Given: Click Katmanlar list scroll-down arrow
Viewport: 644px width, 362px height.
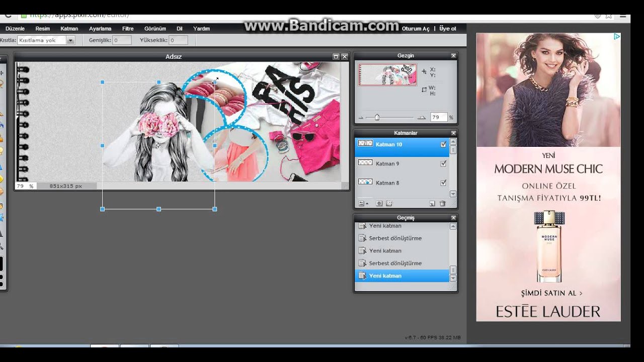Looking at the screenshot, I should coord(453,194).
